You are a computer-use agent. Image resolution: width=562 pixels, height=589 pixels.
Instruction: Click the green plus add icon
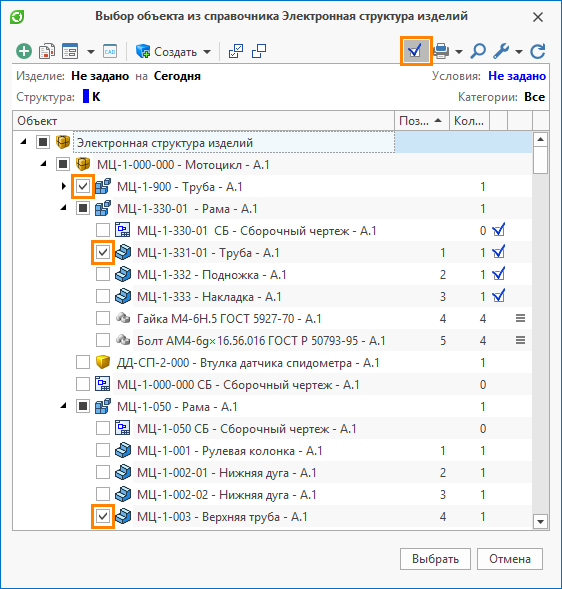point(24,51)
